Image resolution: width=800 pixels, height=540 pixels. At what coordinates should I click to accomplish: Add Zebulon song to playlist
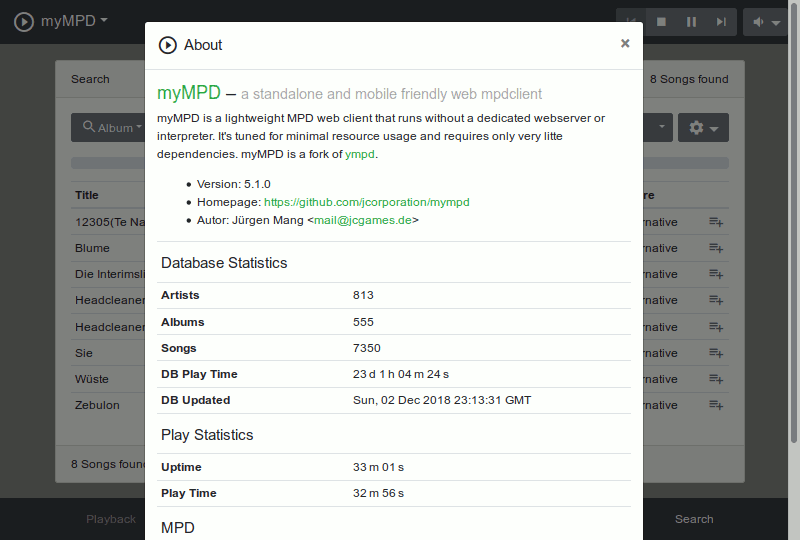pyautogui.click(x=716, y=405)
